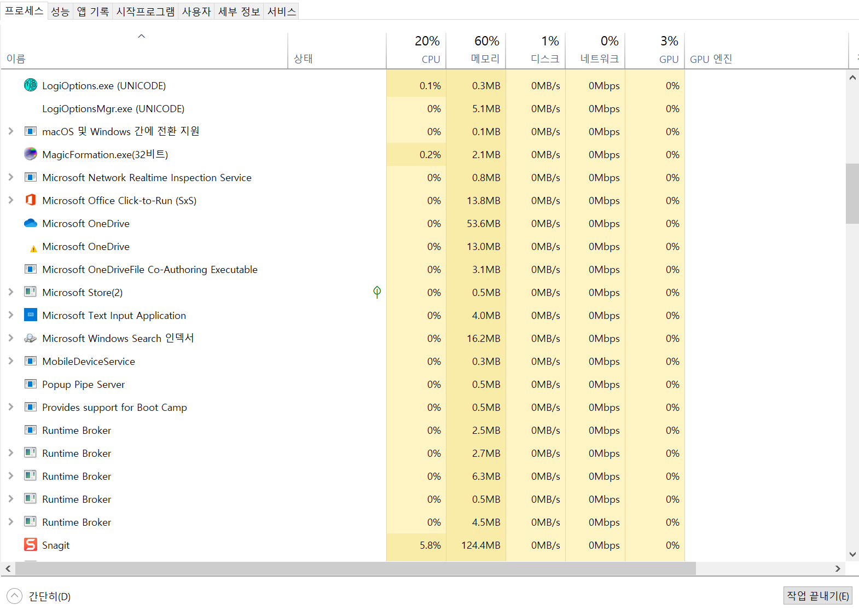Image resolution: width=859 pixels, height=616 pixels.
Task: Click the green leaf status icon for Microsoft Store
Action: pos(377,292)
